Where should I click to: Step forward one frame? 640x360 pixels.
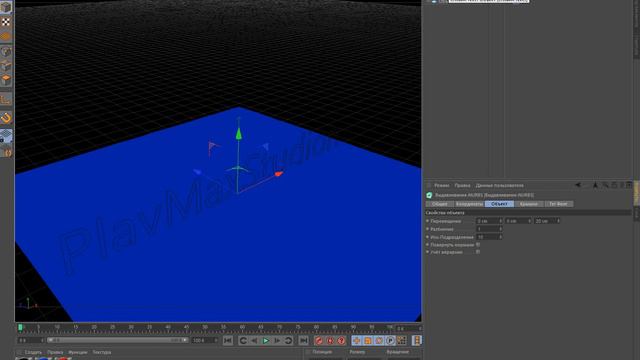pyautogui.click(x=277, y=340)
